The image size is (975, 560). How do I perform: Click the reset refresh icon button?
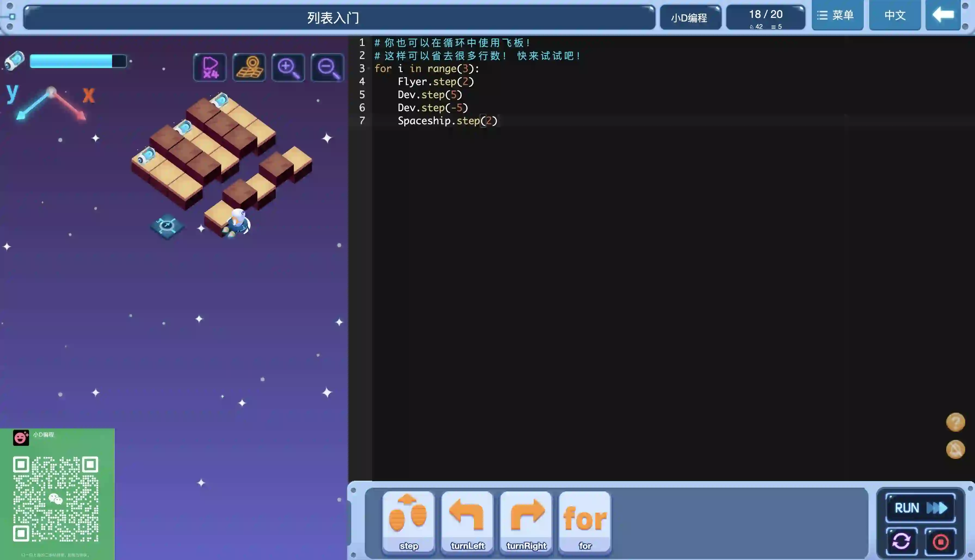[902, 541]
